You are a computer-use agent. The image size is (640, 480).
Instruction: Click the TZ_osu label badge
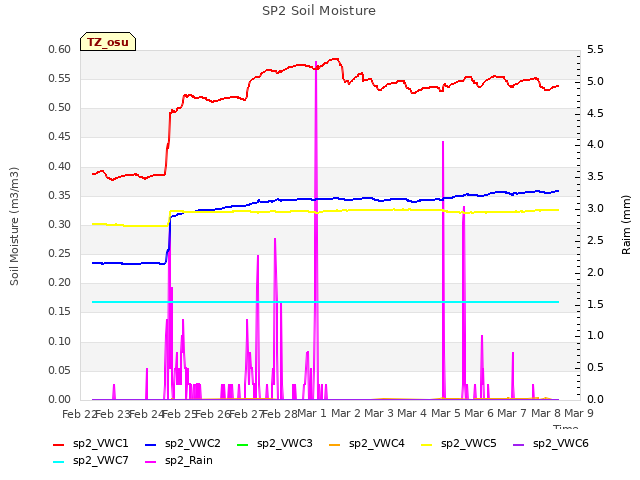pyautogui.click(x=108, y=42)
